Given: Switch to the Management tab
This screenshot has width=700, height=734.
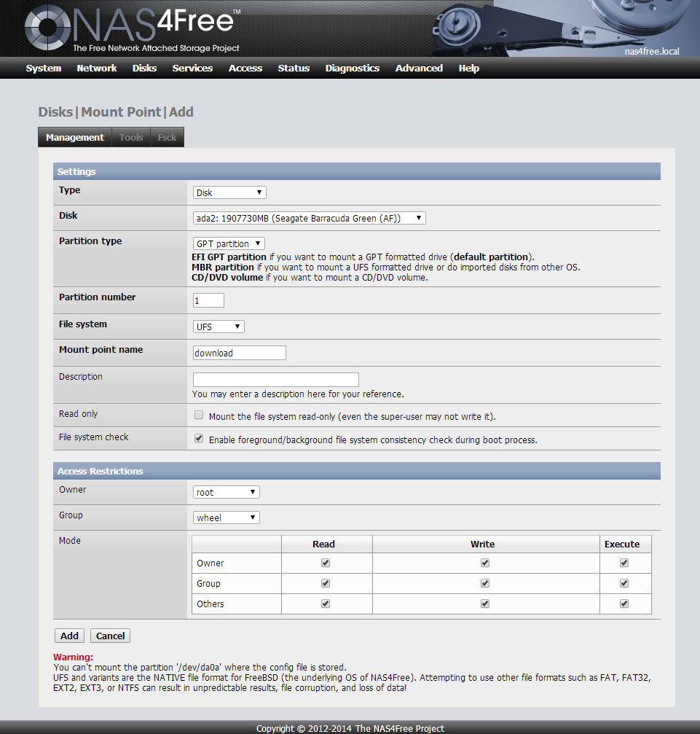Looking at the screenshot, I should [75, 137].
